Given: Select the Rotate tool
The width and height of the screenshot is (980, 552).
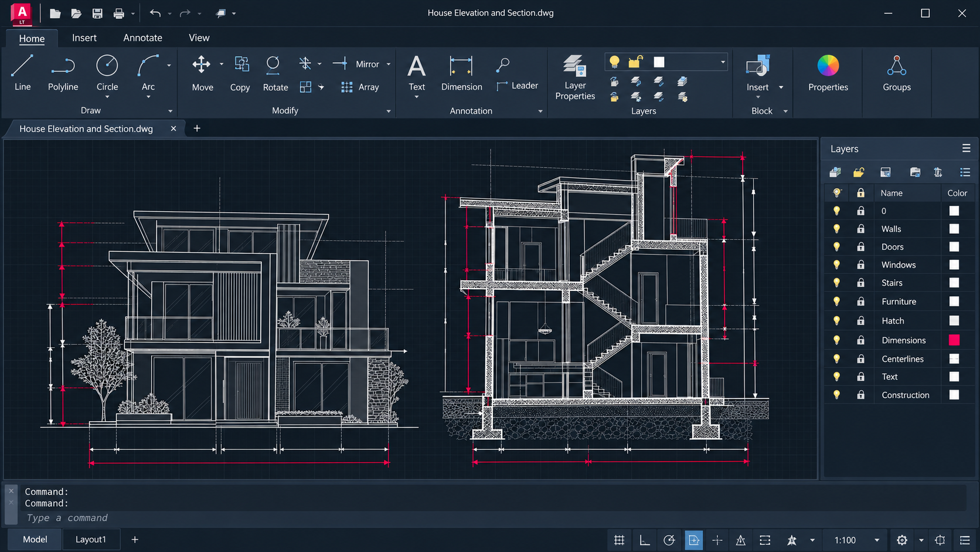Looking at the screenshot, I should (x=275, y=73).
